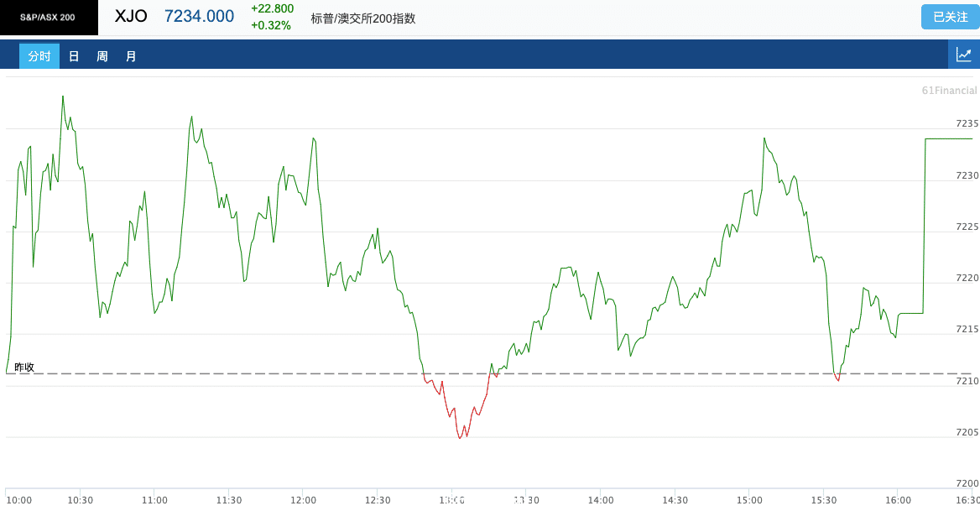Click the 15:00 time axis label
The width and height of the screenshot is (980, 511).
pyautogui.click(x=749, y=500)
